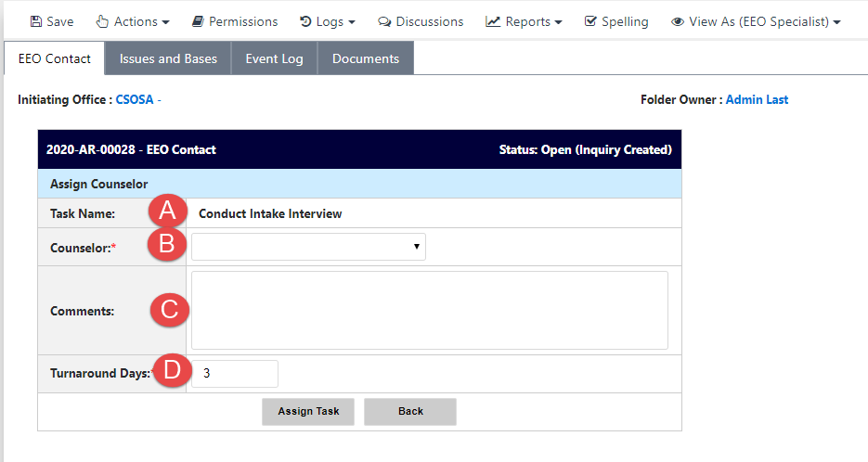Click the Reports line chart icon
868x462 pixels.
(x=493, y=21)
